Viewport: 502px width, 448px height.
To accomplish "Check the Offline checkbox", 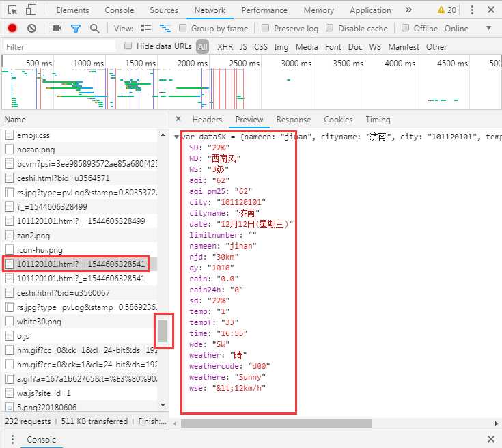I will pos(405,28).
